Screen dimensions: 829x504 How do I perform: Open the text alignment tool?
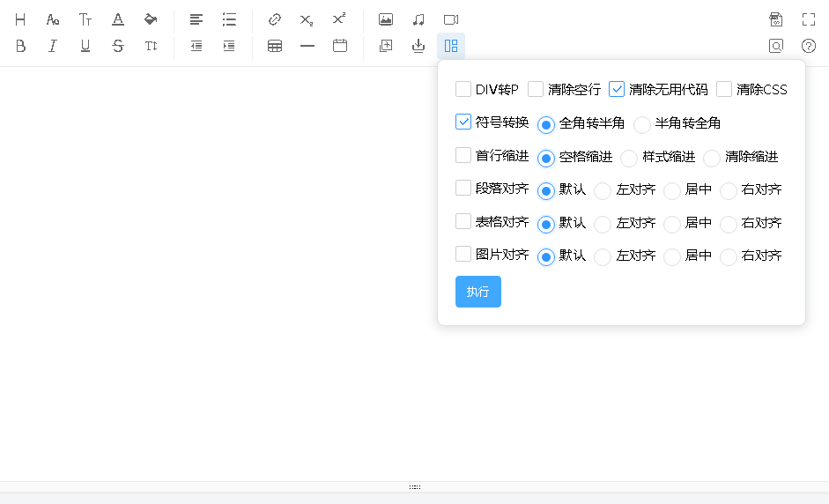[x=196, y=19]
